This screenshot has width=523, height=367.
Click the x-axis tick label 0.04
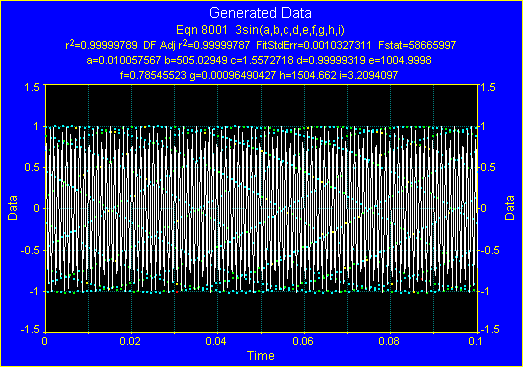[x=217, y=341]
